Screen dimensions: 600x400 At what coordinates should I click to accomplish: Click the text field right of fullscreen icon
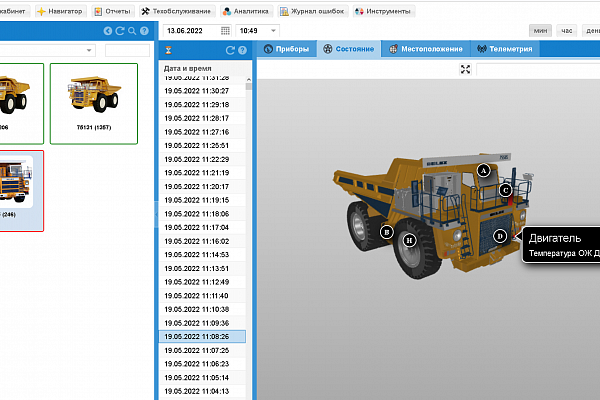click(x=538, y=69)
